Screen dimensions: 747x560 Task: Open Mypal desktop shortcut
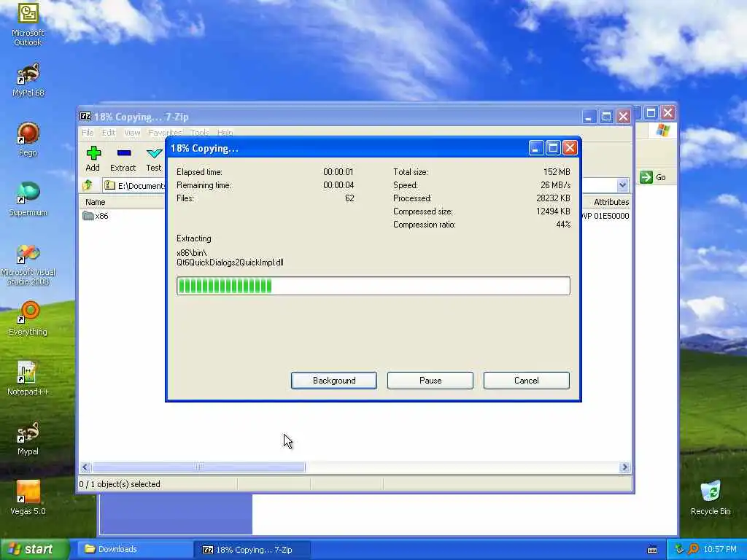pos(28,438)
